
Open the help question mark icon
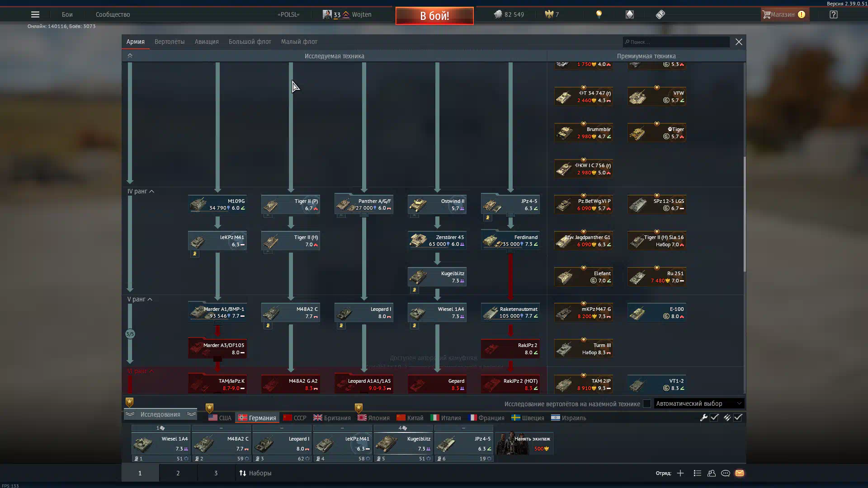[834, 14]
